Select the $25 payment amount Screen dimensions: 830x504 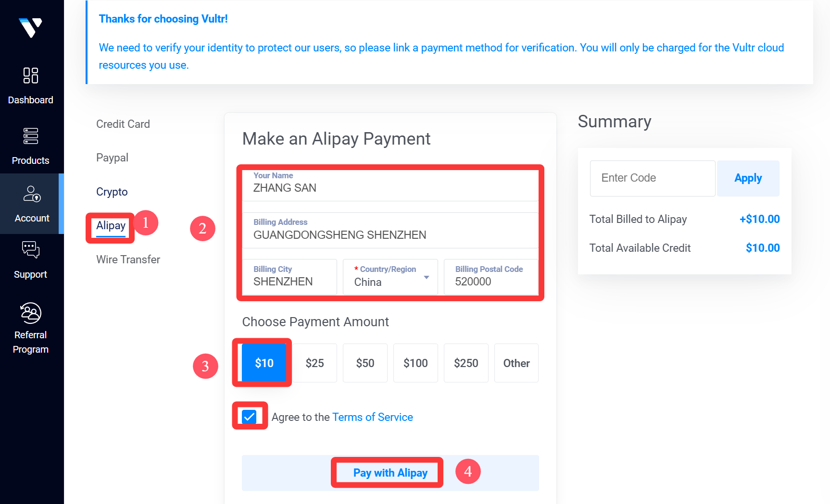[315, 363]
